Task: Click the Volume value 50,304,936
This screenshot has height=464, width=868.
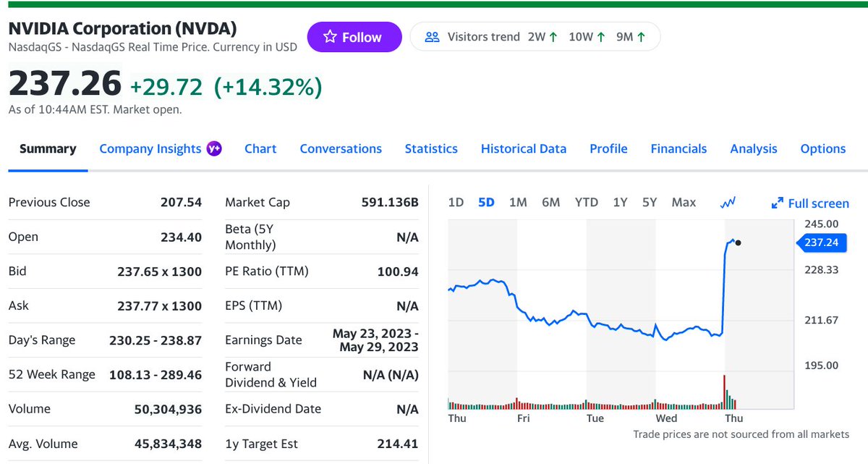Action: [x=169, y=409]
